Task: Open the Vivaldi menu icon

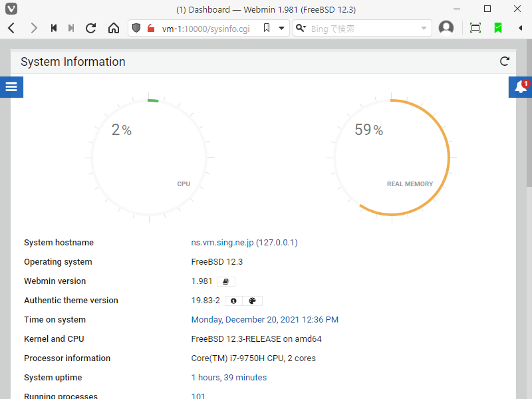Action: coord(11,9)
